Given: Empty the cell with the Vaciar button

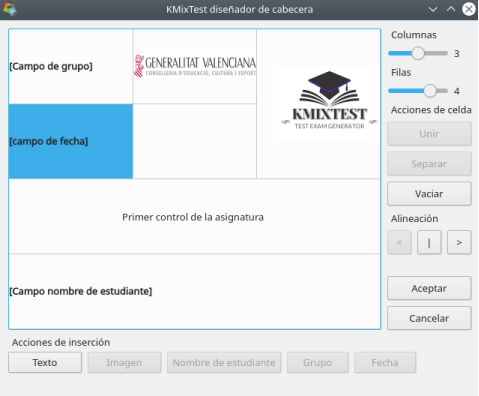Looking at the screenshot, I should [x=429, y=194].
